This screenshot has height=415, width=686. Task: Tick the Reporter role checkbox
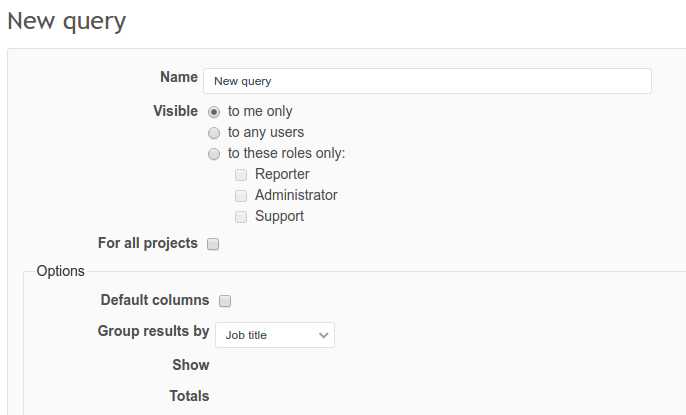(x=241, y=175)
